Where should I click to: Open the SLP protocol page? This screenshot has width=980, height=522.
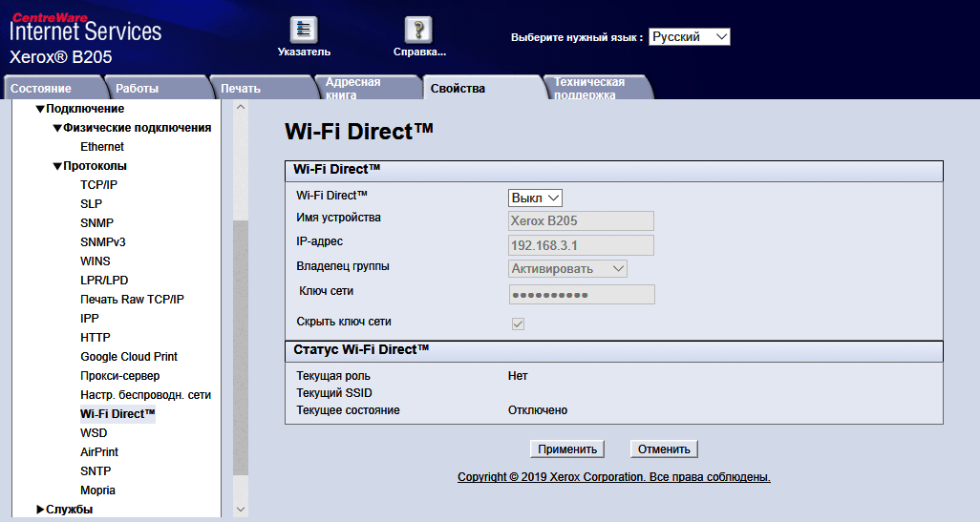point(92,204)
